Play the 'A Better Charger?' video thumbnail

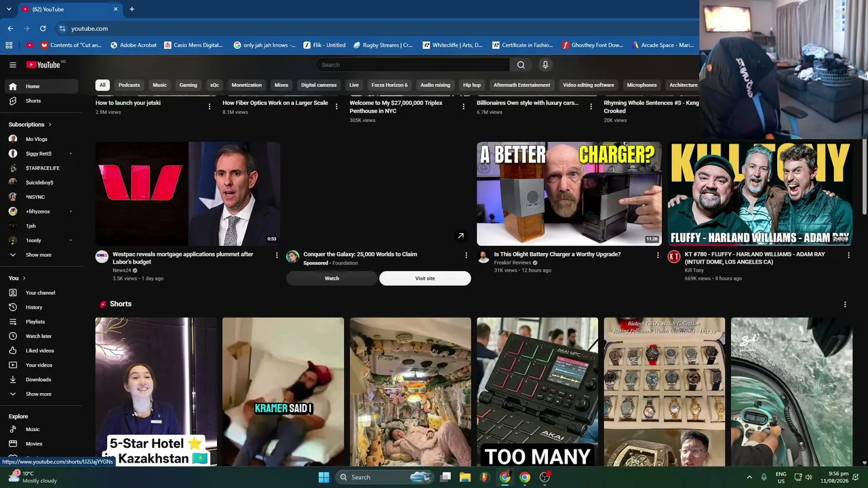click(x=569, y=194)
